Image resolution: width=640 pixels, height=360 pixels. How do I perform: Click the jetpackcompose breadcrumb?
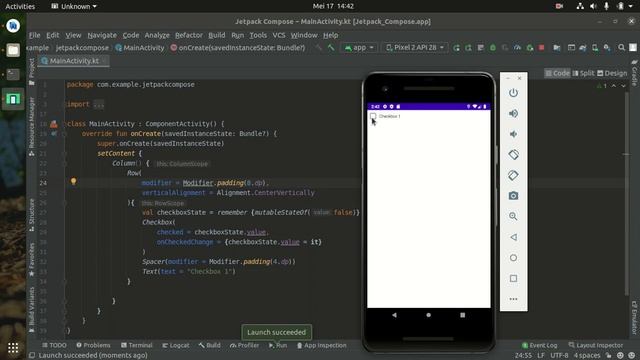point(82,48)
